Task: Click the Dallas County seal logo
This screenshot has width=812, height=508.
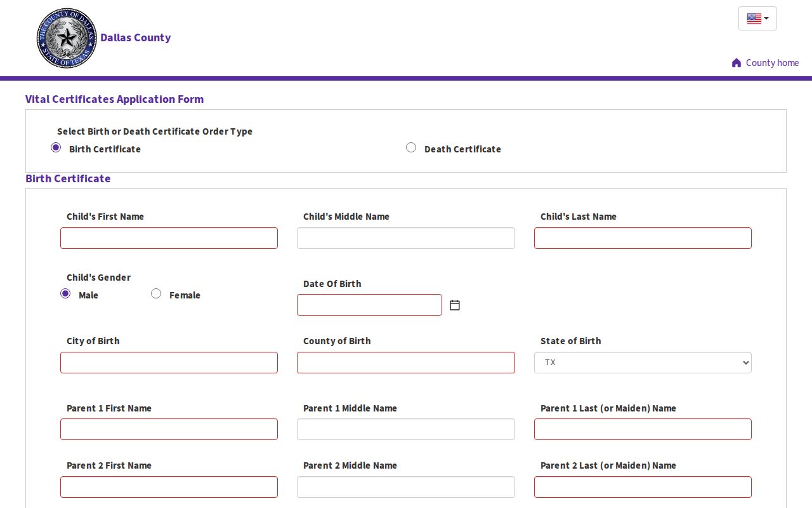Action: [67, 38]
